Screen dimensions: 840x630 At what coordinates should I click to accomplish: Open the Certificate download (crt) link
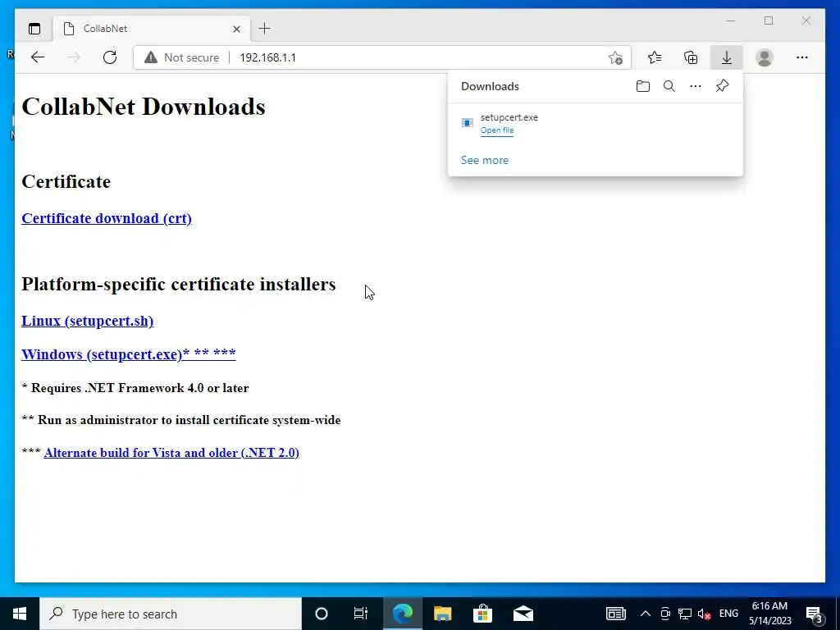(107, 218)
